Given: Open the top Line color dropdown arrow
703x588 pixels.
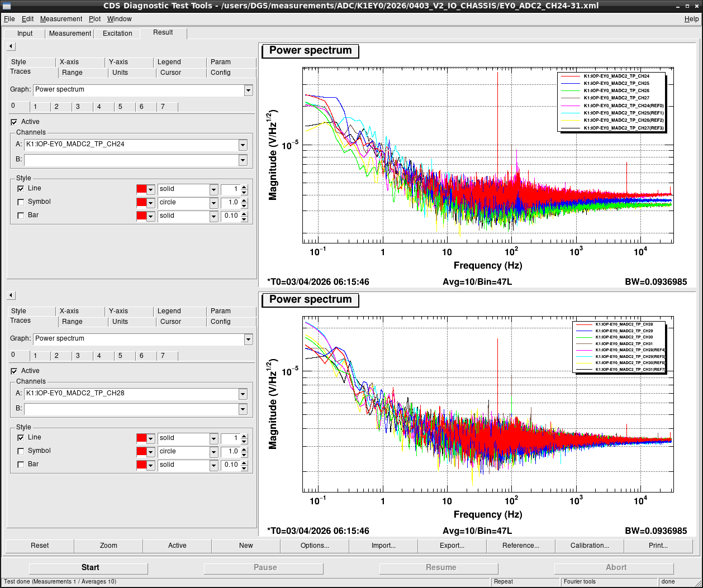Looking at the screenshot, I should (150, 189).
